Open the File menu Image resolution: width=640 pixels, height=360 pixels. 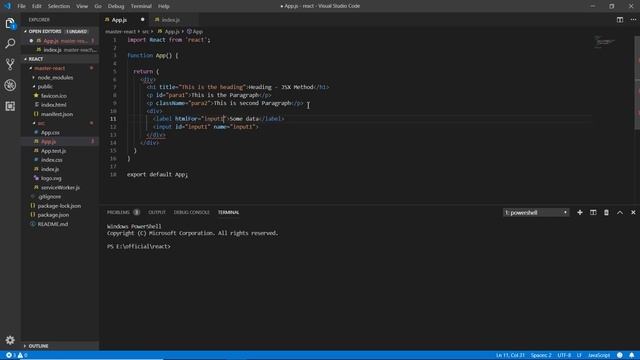21,6
